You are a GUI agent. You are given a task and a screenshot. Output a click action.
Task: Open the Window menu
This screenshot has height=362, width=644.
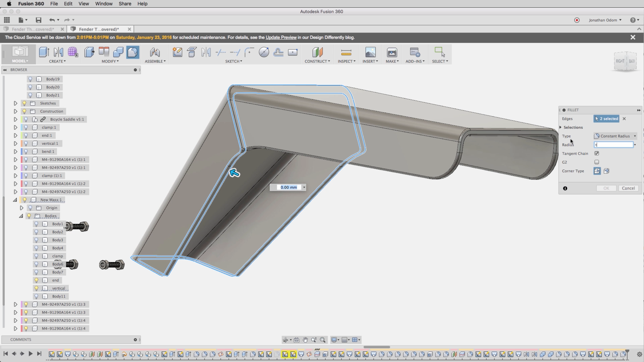[104, 4]
